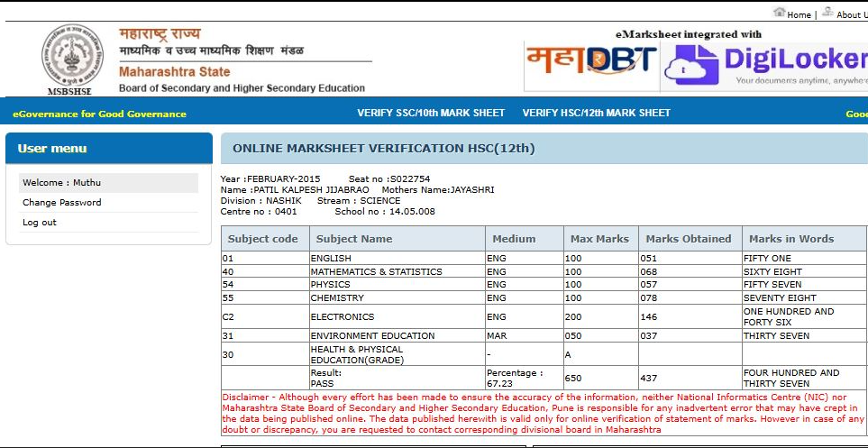Click the Subject Name column header
This screenshot has width=868, height=448.
[397, 239]
